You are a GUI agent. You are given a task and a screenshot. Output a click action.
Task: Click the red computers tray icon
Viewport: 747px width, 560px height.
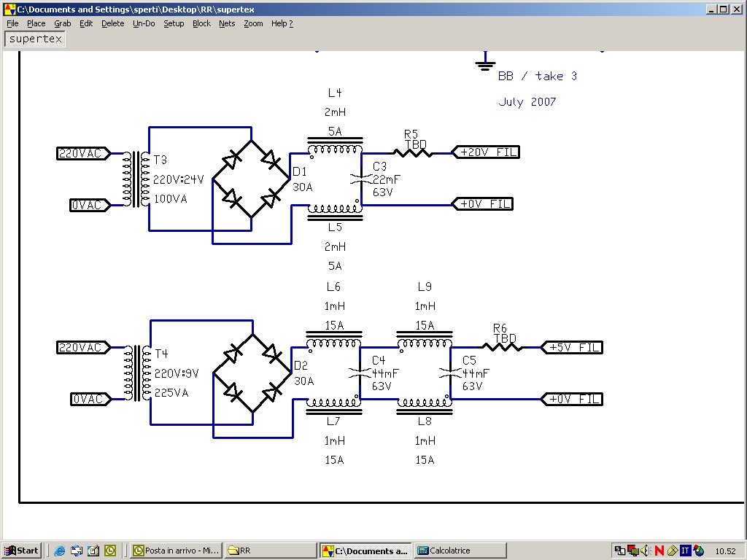[x=632, y=551]
